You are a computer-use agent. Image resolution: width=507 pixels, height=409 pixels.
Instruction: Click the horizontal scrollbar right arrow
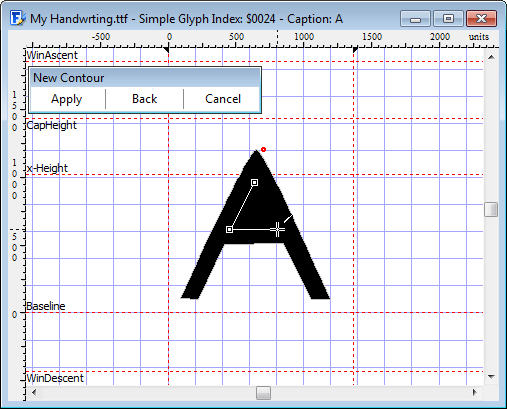click(x=474, y=392)
